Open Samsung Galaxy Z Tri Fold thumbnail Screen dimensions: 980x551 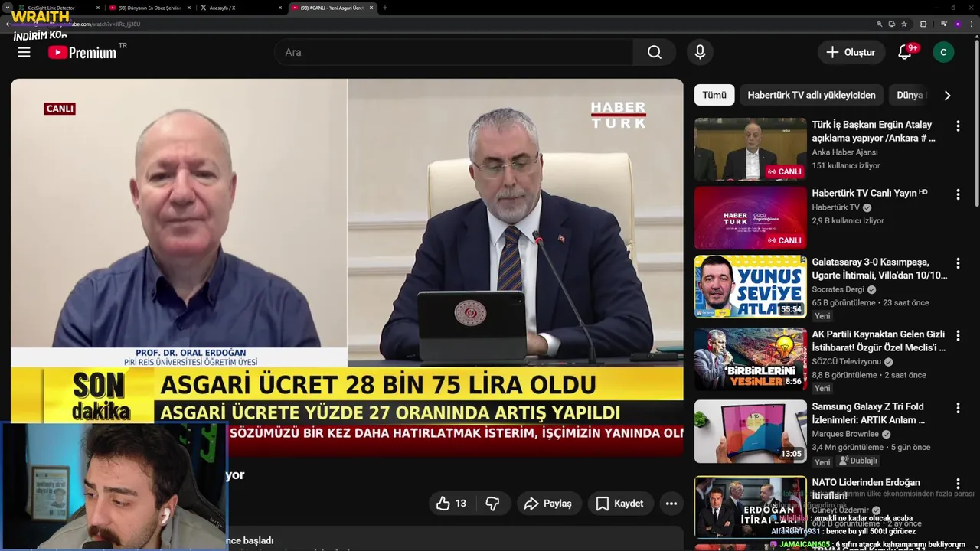[x=750, y=432]
